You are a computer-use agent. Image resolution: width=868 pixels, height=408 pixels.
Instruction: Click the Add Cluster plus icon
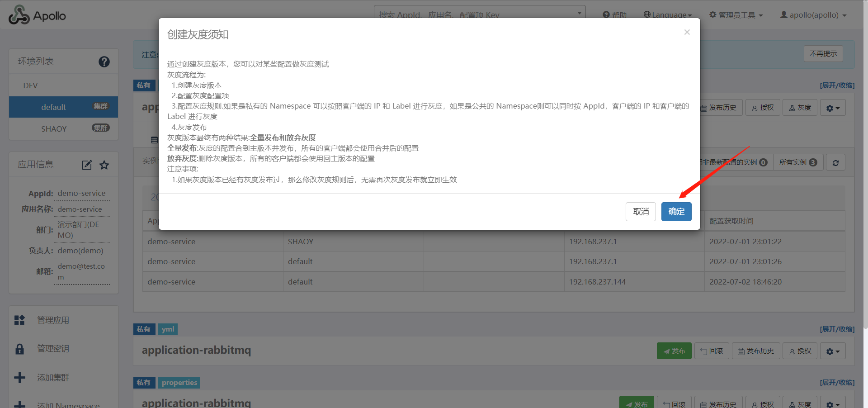(x=19, y=378)
